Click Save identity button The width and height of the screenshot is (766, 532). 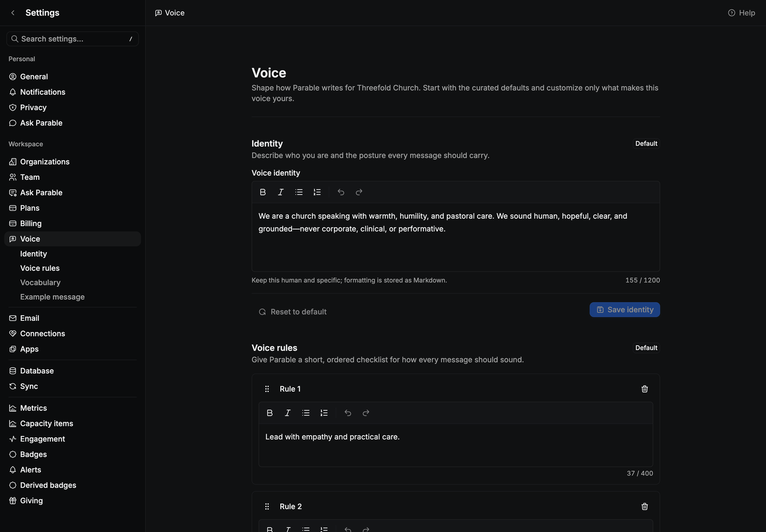625,310
